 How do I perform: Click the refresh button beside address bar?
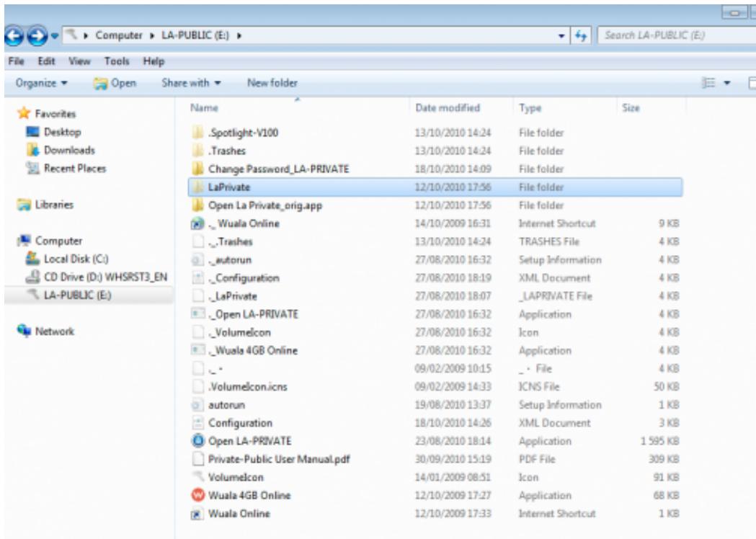tap(581, 36)
